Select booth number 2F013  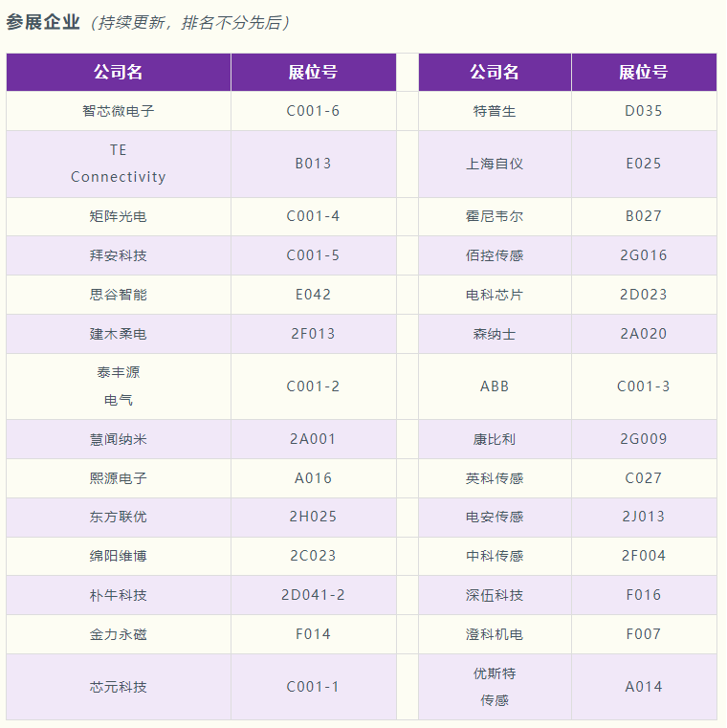coord(314,334)
